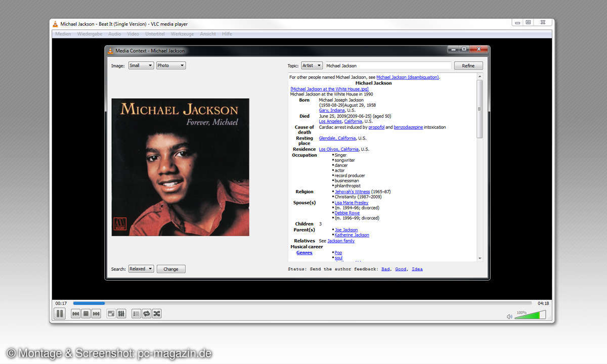This screenshot has width=607, height=364.
Task: Maximize the Media Context window
Action: pyautogui.click(x=464, y=49)
